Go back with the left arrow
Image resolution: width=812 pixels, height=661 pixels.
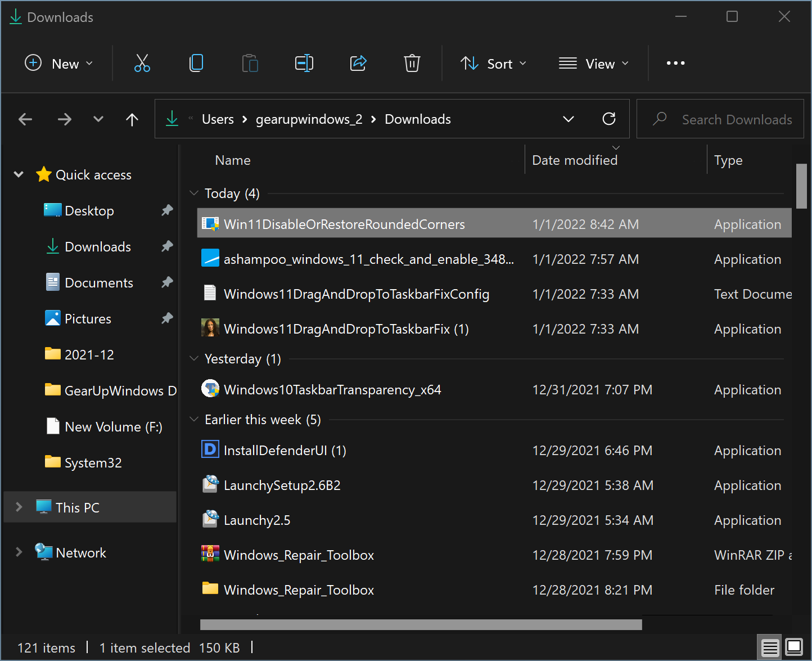(25, 119)
